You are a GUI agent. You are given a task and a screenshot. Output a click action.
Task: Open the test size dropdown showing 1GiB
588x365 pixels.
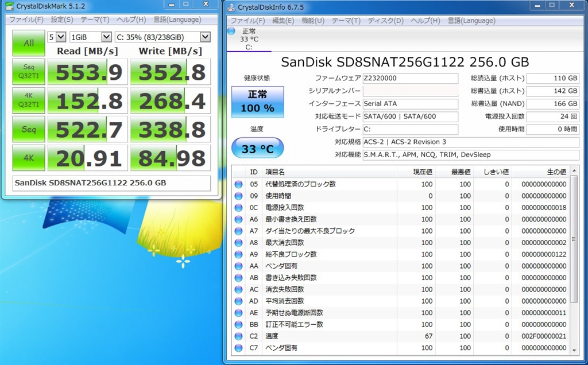[x=91, y=37]
